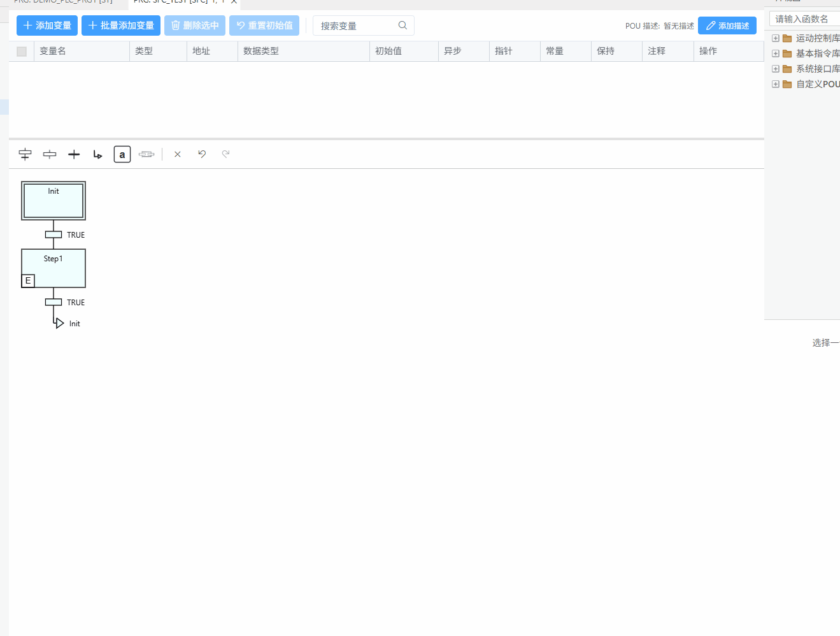Click the 运动控制库 tree label
840x636 pixels.
(x=818, y=38)
